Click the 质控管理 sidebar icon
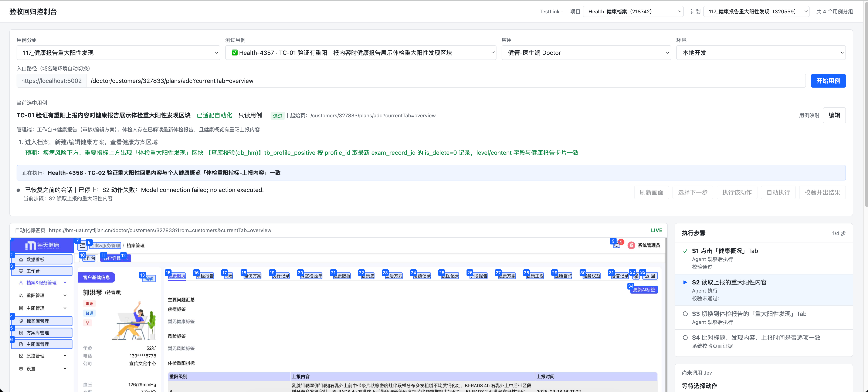Viewport: 868px width, 392px height. point(21,356)
